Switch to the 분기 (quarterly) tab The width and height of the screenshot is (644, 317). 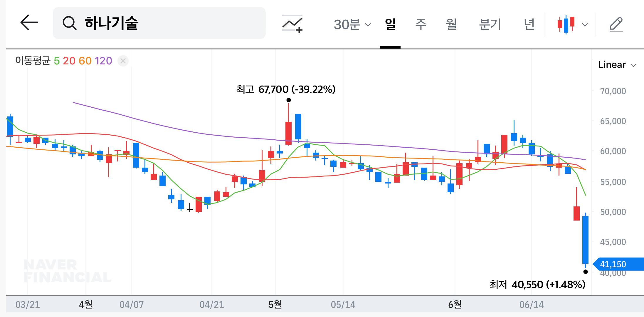(490, 24)
